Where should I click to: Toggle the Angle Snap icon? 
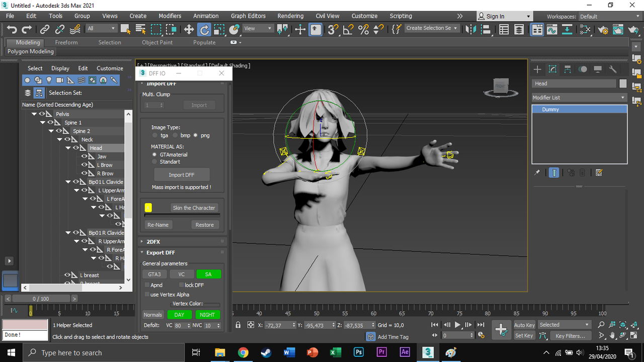coord(348,30)
